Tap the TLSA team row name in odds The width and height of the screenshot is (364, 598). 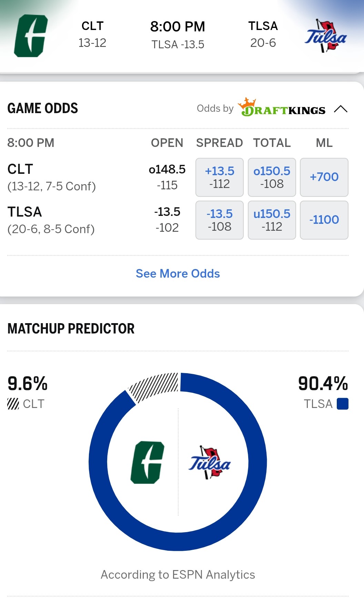tap(25, 212)
